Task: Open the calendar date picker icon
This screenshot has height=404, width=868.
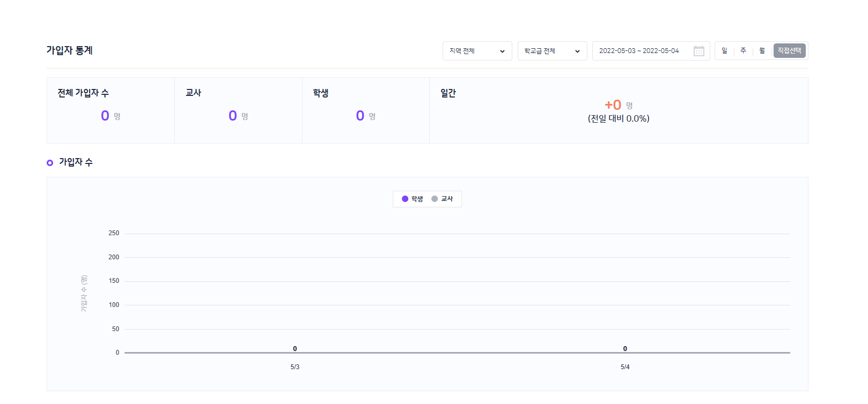Action: (x=698, y=51)
